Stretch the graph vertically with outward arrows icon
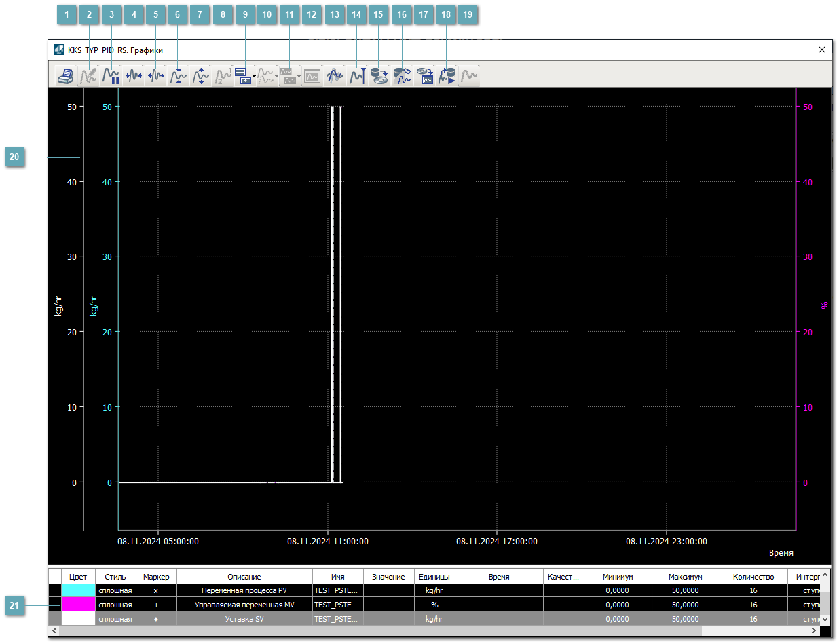Screen dimensions: 839x644 coord(200,76)
